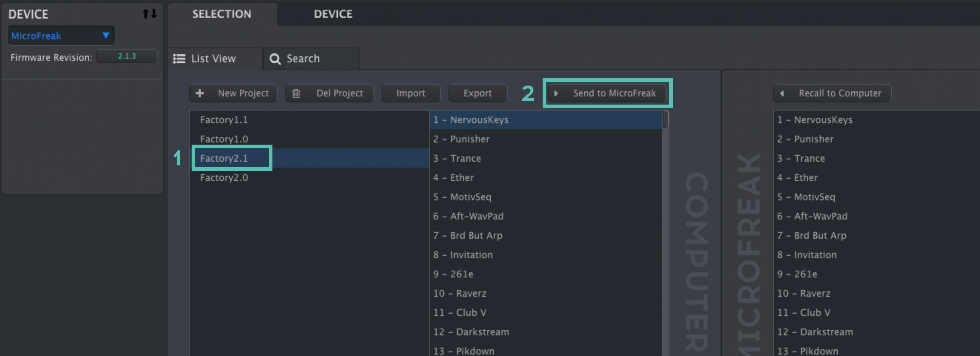Viewport: 980px width, 356px height.
Task: Click the device sync arrows icon
Action: tap(149, 14)
